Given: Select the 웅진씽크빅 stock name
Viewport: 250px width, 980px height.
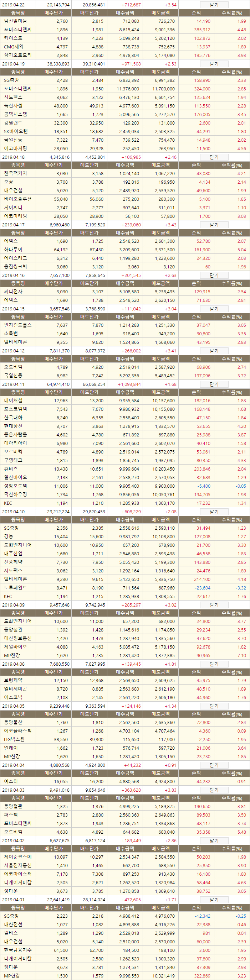Looking at the screenshot, I should [15, 266].
